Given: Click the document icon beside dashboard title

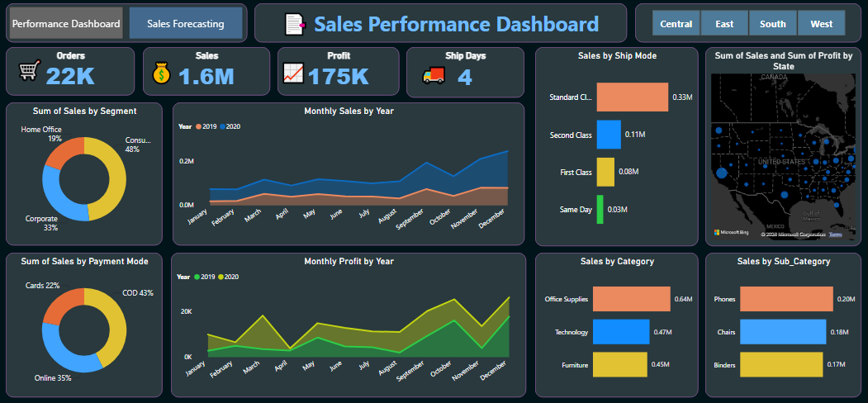Looking at the screenshot, I should [x=295, y=24].
